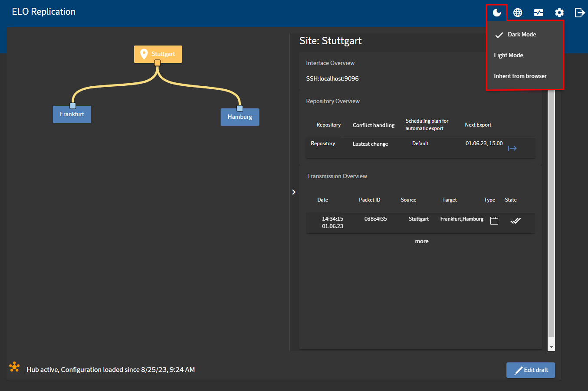Viewport: 588px width, 391px height.
Task: Select the Frankfurt site node
Action: (x=72, y=114)
